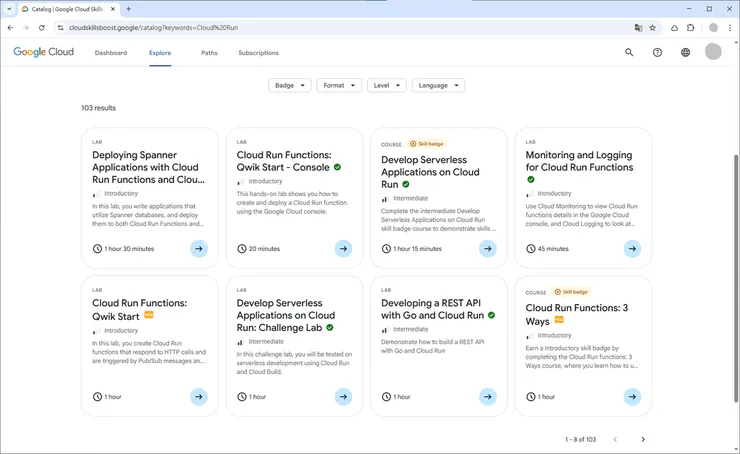Open the Level filter dropdown
740x454 pixels.
(386, 85)
